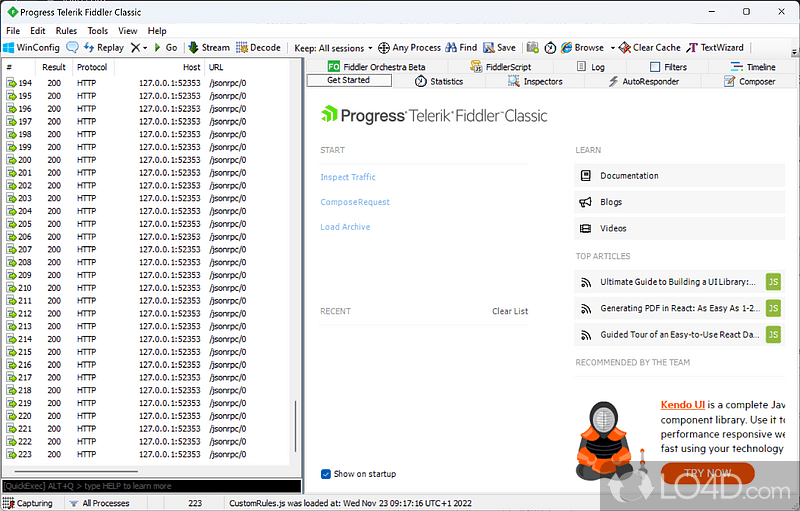This screenshot has width=800, height=511.
Task: Open the View menu
Action: click(128, 31)
